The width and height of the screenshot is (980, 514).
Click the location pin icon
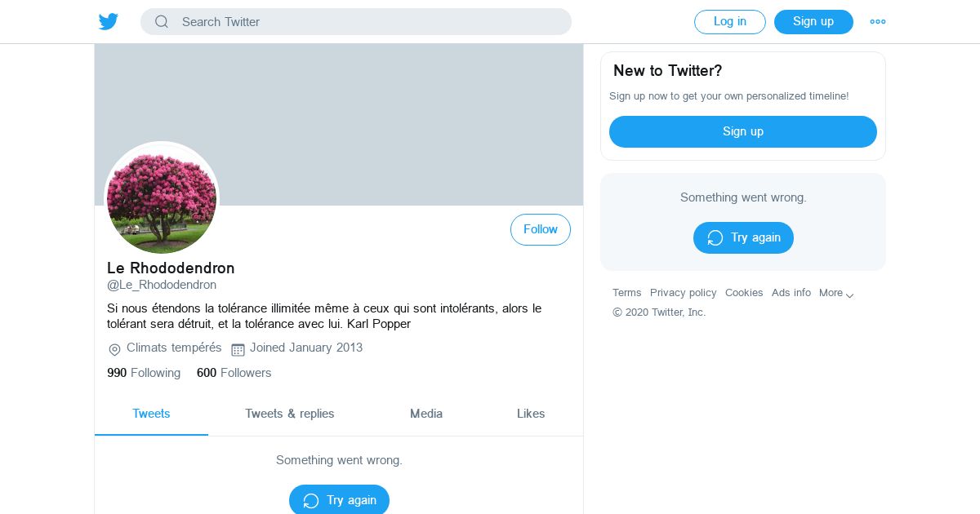coord(114,349)
